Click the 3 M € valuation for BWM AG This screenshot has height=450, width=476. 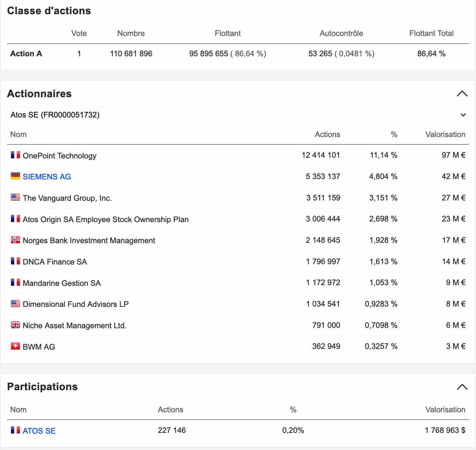pos(456,346)
